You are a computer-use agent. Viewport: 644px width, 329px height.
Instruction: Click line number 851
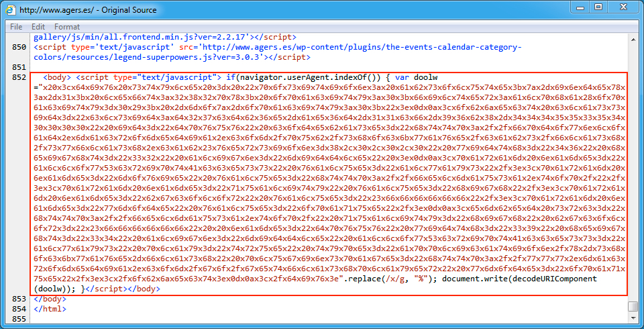coord(19,67)
